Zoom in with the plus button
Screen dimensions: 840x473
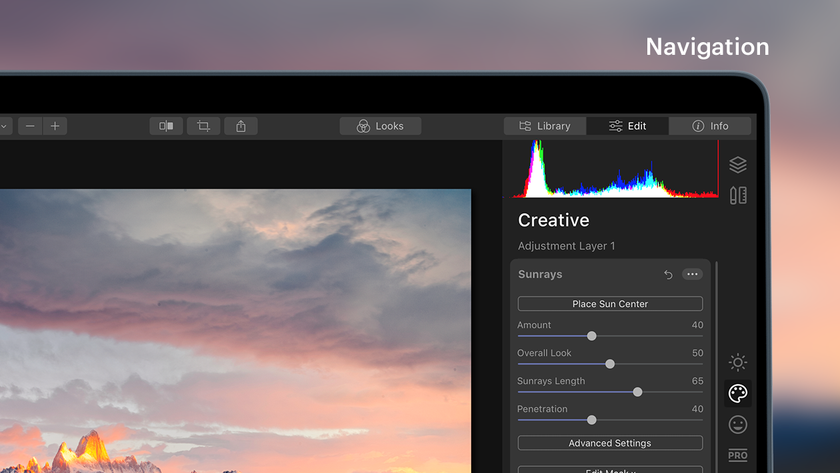tap(55, 126)
